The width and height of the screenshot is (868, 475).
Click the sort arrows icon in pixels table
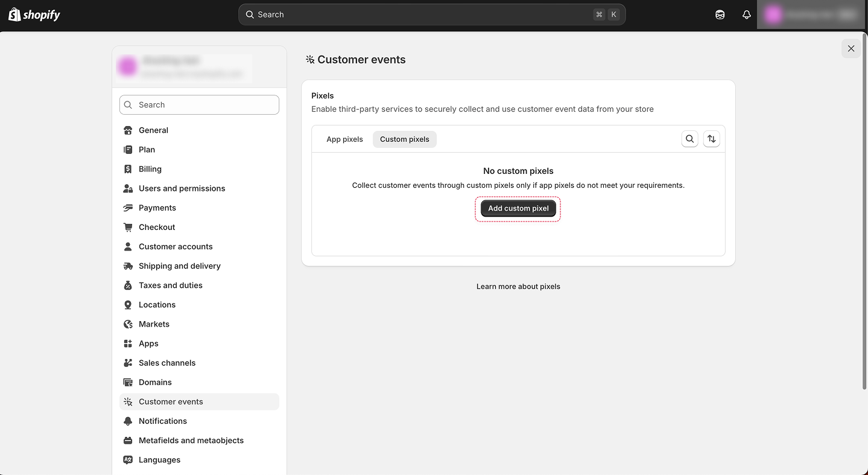pos(711,139)
